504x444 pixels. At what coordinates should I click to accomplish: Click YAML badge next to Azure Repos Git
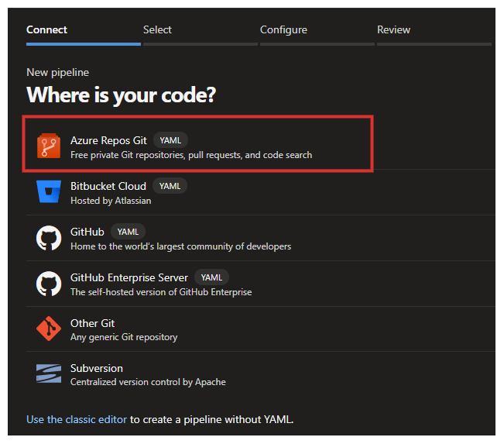(x=170, y=140)
